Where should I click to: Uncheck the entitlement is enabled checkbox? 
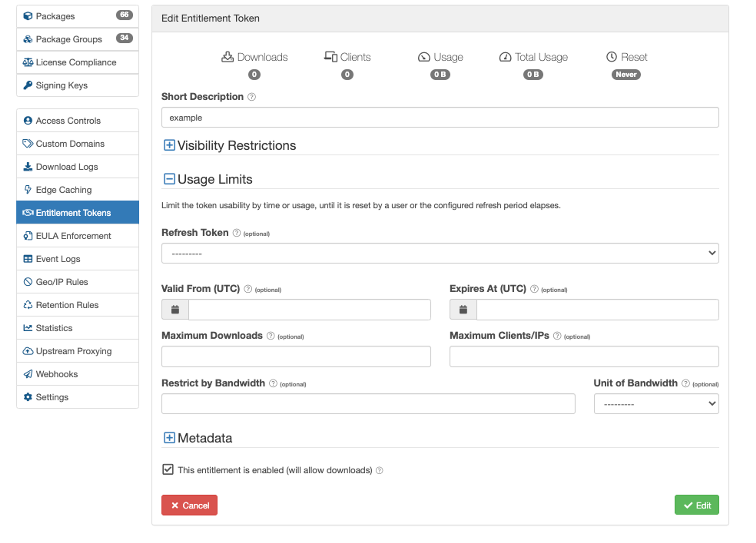click(168, 470)
